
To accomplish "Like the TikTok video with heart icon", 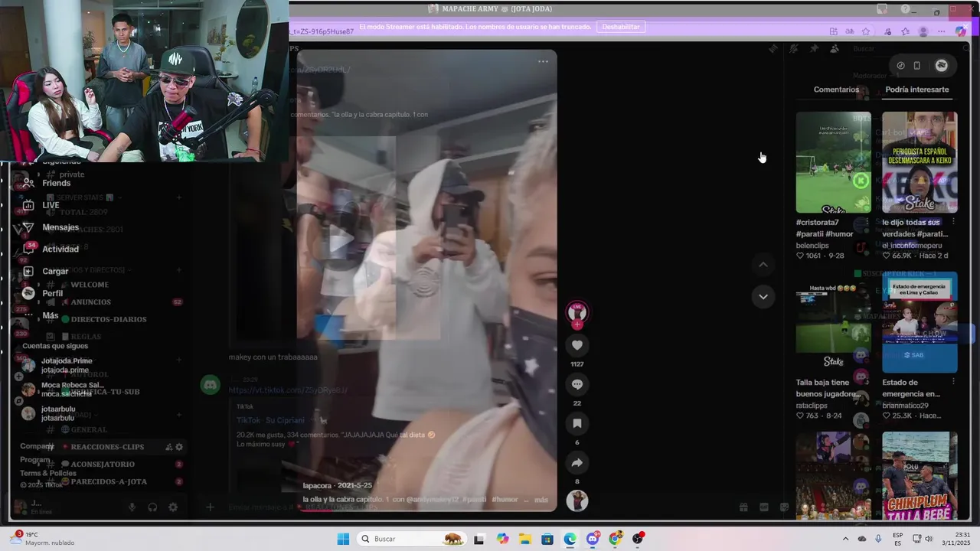I will point(577,346).
